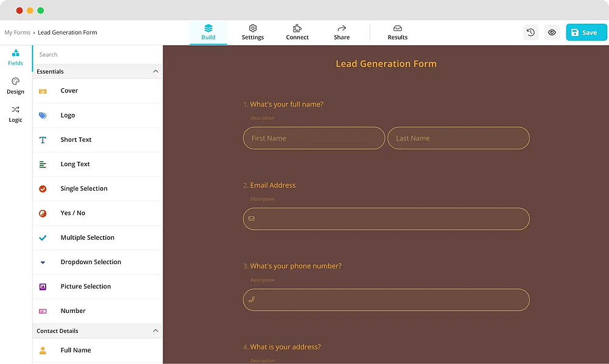The width and height of the screenshot is (609, 364).
Task: Collapse the Essentials section
Action: [x=155, y=71]
